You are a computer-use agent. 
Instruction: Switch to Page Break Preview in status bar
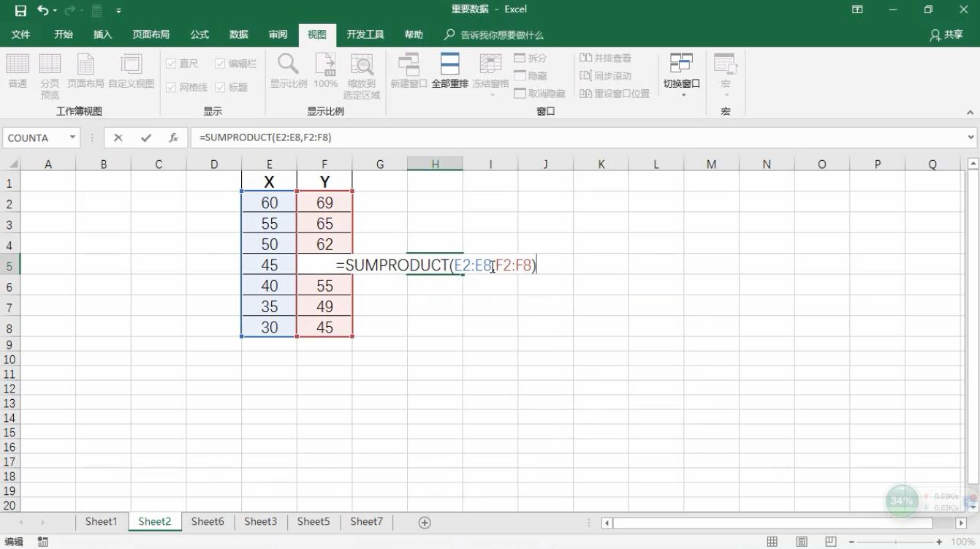pyautogui.click(x=830, y=542)
